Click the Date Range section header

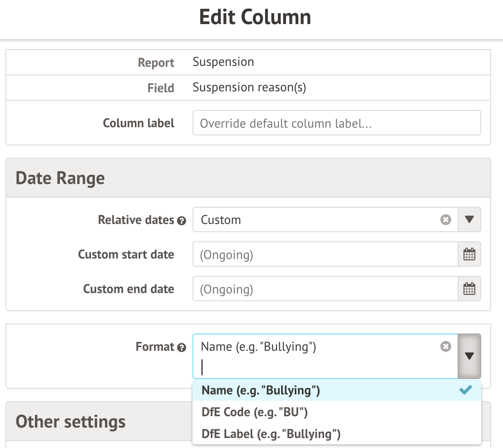(60, 178)
